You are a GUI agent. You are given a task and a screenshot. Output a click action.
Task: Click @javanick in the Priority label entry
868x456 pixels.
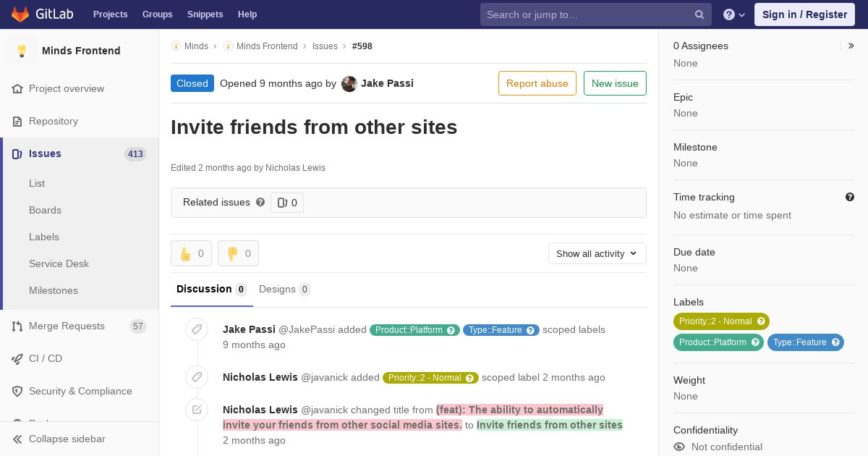pos(324,378)
